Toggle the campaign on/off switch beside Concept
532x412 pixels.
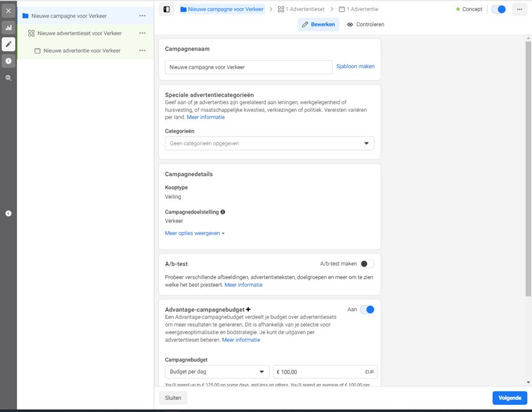point(499,9)
